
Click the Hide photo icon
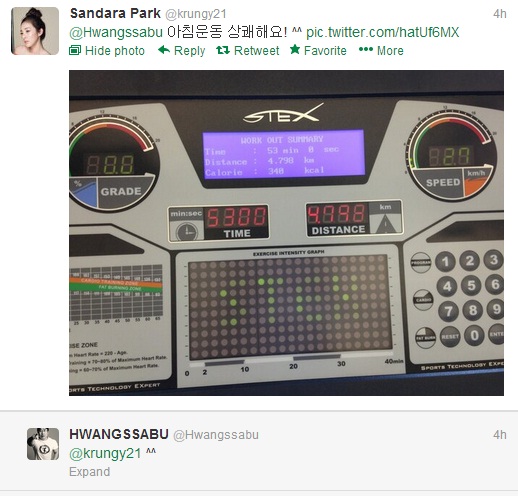coord(75,50)
